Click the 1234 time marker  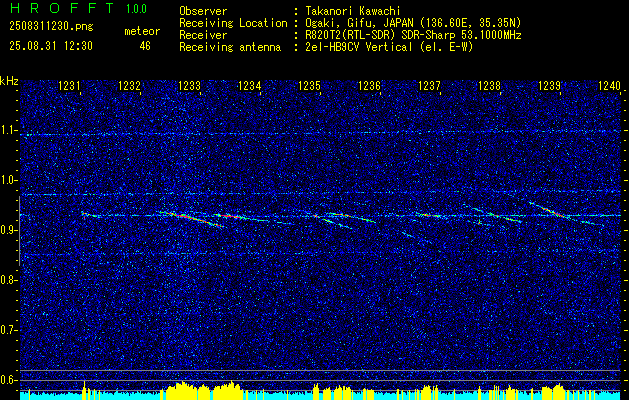point(250,86)
